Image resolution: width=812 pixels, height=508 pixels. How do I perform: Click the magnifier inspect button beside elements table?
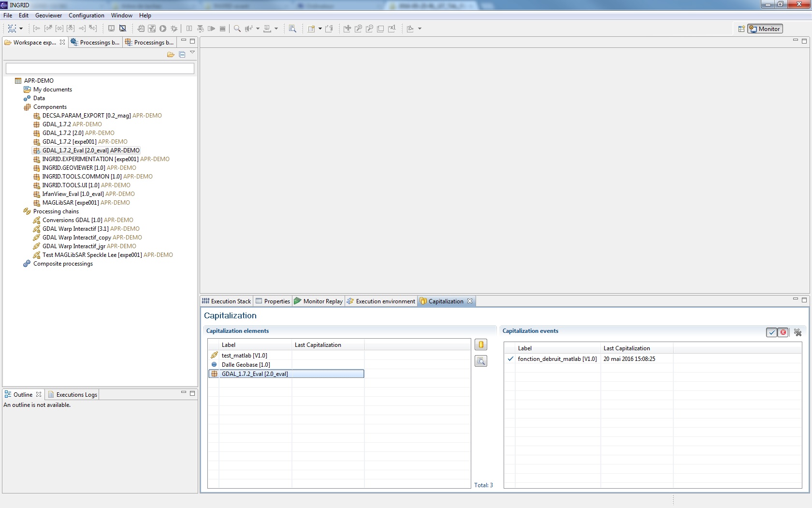tap(481, 361)
